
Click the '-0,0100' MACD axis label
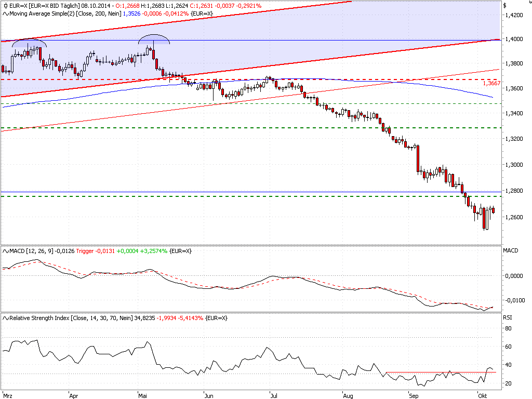(514, 300)
